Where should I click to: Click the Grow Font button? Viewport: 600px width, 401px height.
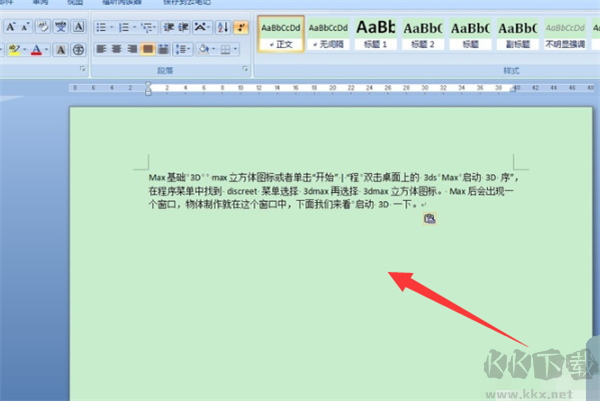pyautogui.click(x=10, y=27)
